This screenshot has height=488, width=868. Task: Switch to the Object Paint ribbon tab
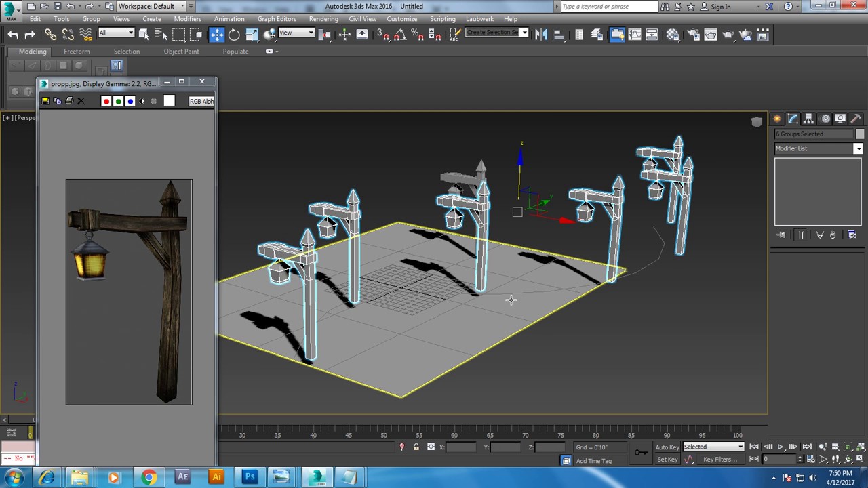tap(181, 52)
